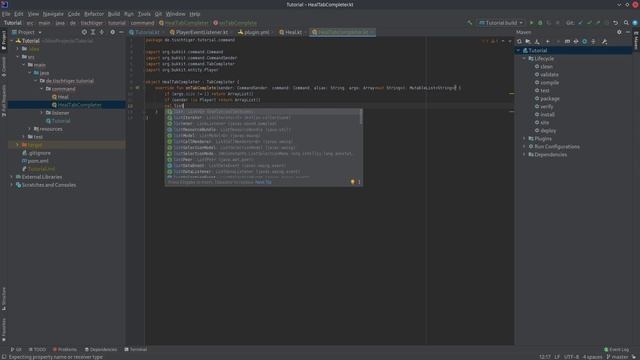Click the expand all icon in Project panel
Screen dimensions: 640x360
93,32
